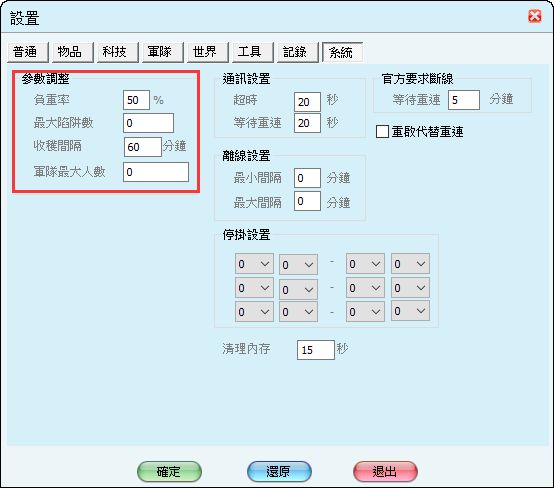The width and height of the screenshot is (555, 488).
Task: Click the 收穫間隔 minutes field
Action: point(143,147)
